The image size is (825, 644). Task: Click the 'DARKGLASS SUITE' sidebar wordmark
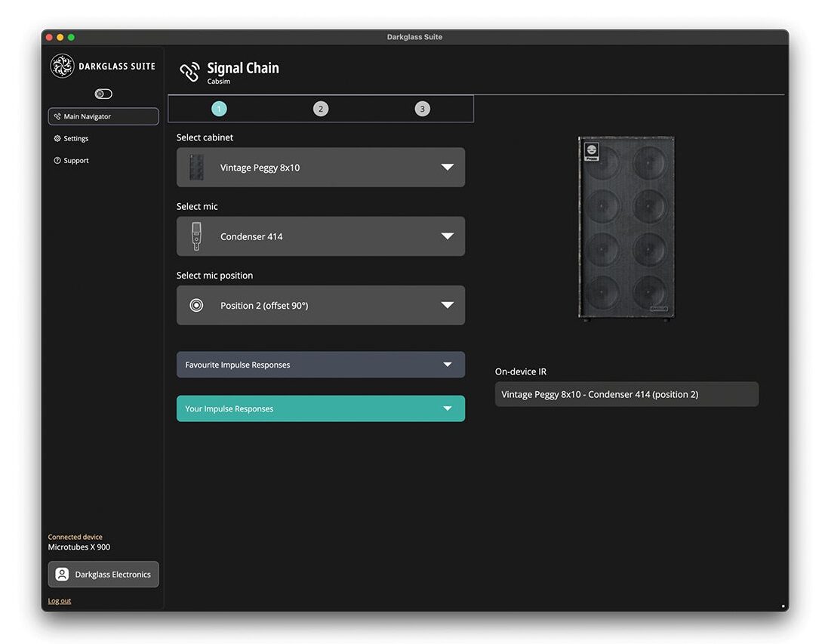pyautogui.click(x=117, y=66)
